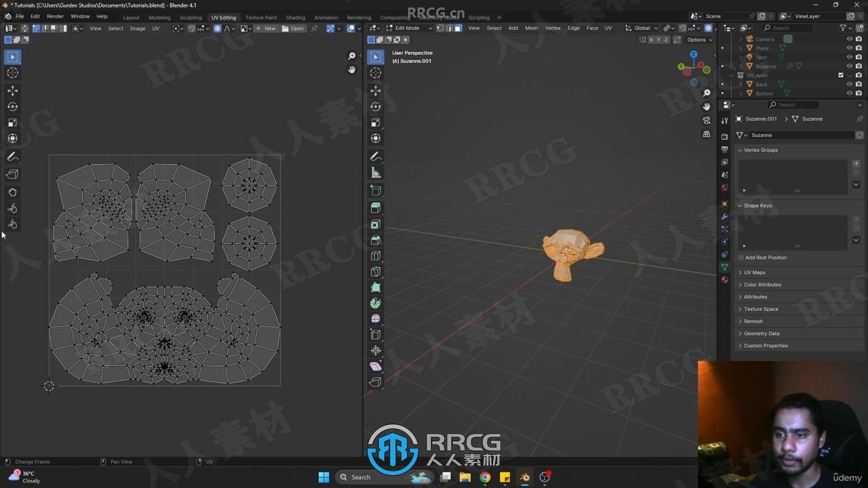Hide the Suzanne object in outliner
This screenshot has height=488, width=868.
pos(849,66)
